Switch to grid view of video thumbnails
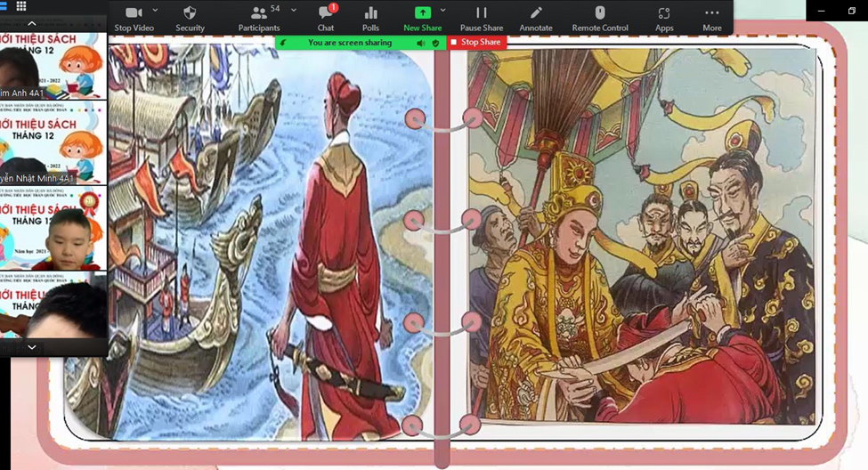 pyautogui.click(x=21, y=6)
